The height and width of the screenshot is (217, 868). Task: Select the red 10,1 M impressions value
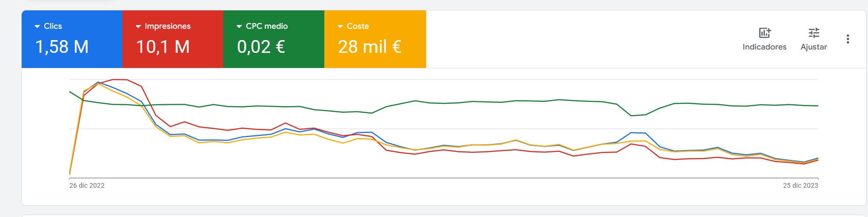(163, 47)
